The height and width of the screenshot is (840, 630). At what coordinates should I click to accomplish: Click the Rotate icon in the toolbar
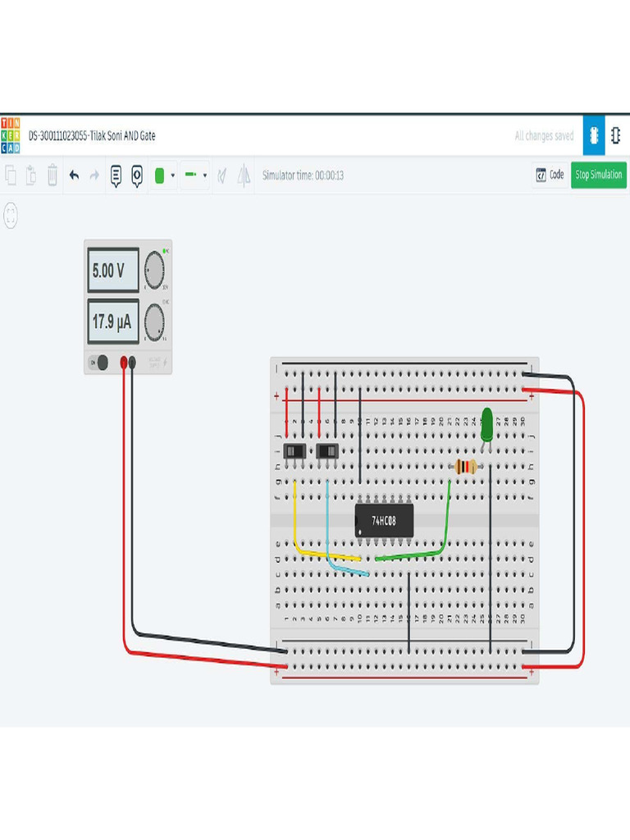click(221, 176)
